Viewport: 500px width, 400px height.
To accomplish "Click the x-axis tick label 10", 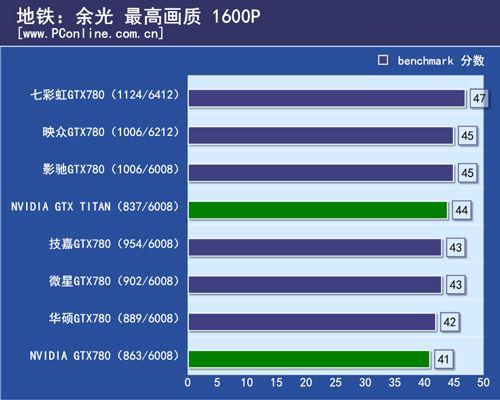I will [x=247, y=382].
